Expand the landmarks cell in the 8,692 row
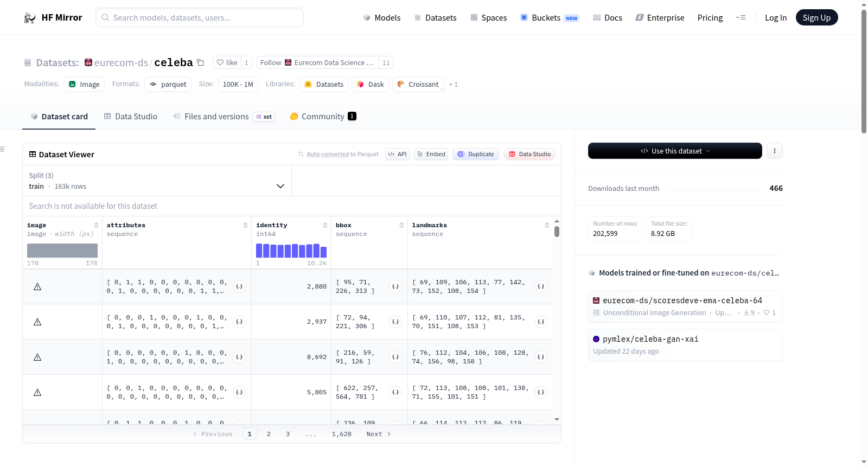The width and height of the screenshot is (868, 467). point(541,357)
